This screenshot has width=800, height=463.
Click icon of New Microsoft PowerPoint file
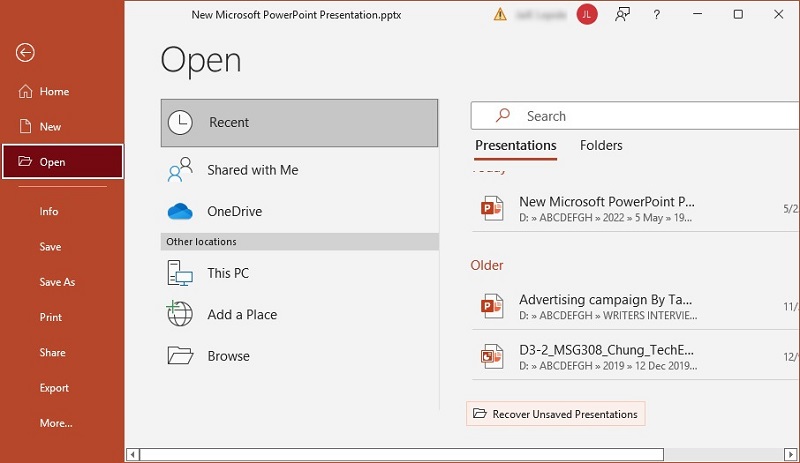(x=492, y=208)
